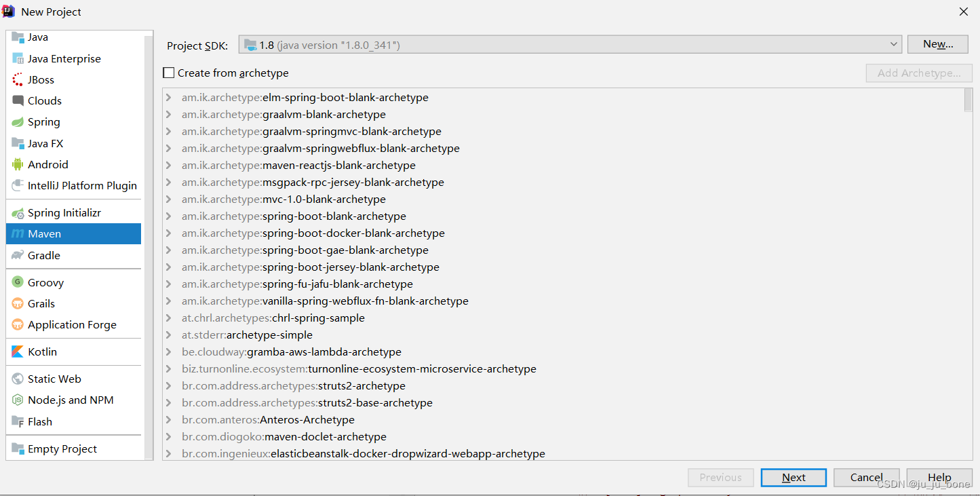
Task: Click the Previous button
Action: [720, 478]
